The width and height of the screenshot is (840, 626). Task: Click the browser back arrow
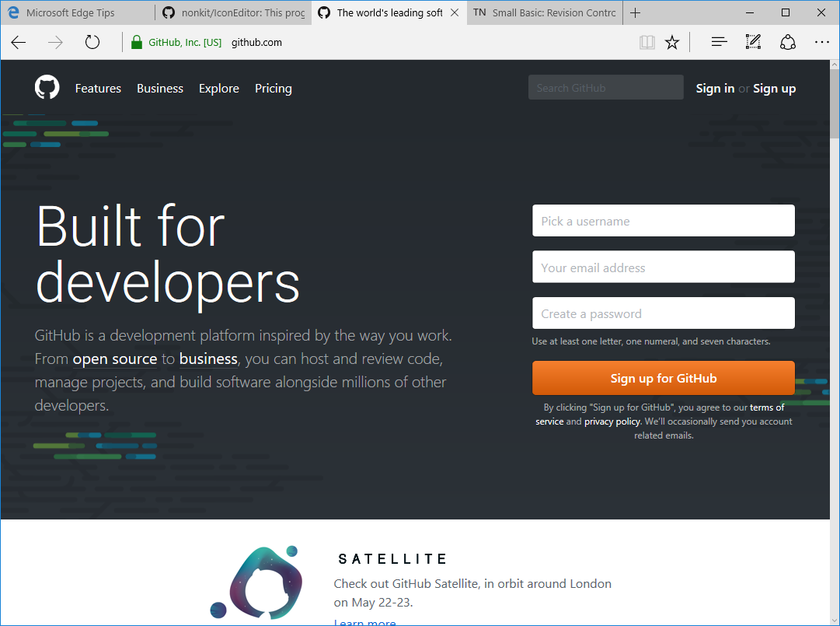18,42
